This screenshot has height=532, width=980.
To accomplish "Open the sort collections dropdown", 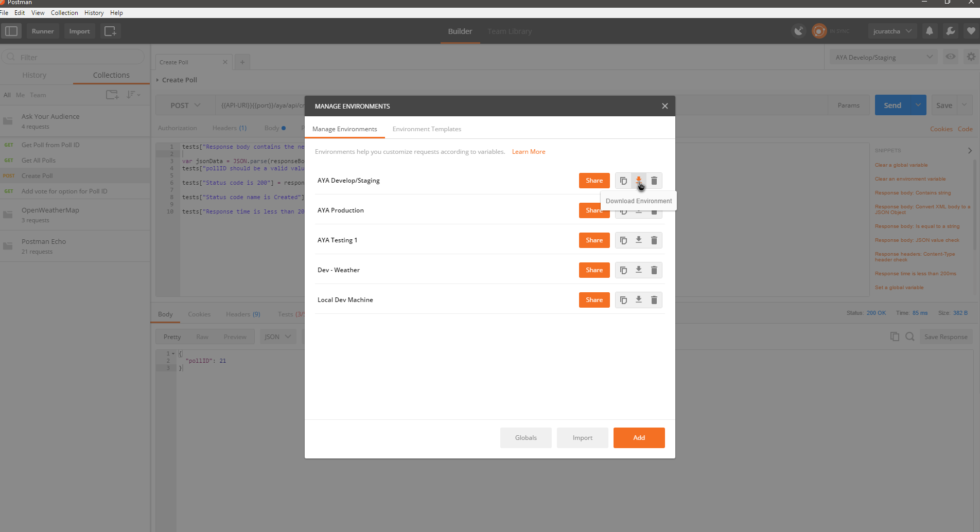I will (133, 95).
